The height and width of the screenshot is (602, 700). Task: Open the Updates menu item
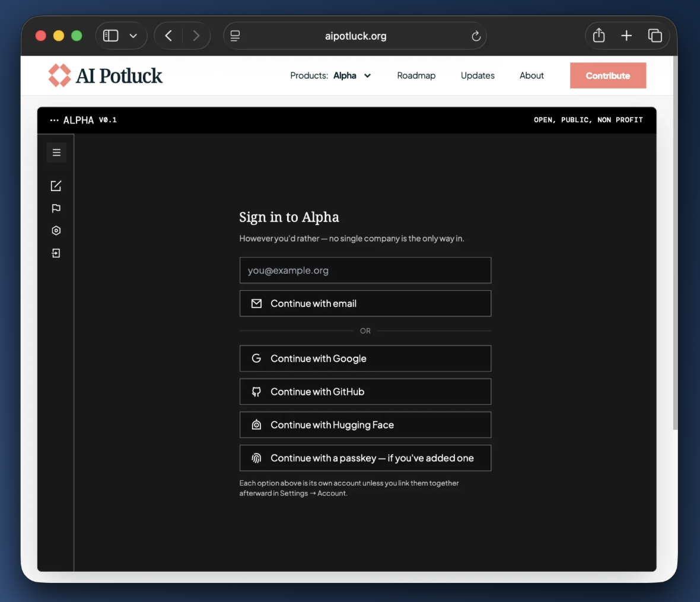pyautogui.click(x=477, y=75)
